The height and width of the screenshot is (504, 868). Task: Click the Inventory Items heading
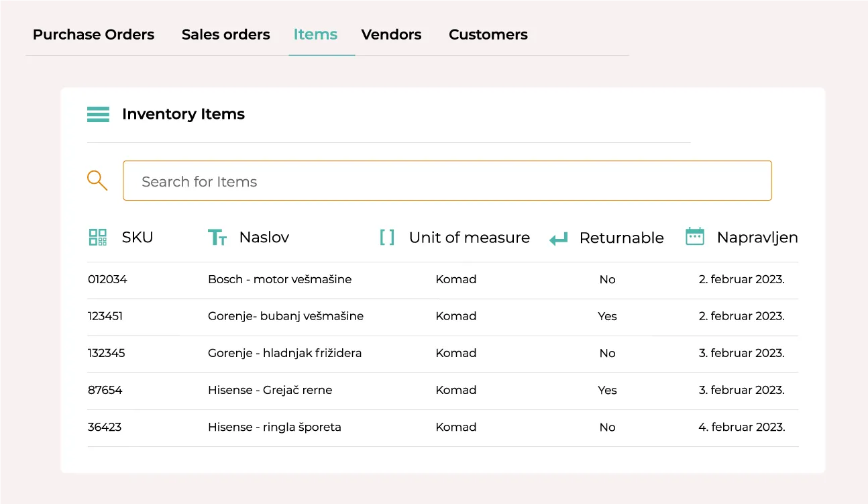point(183,114)
